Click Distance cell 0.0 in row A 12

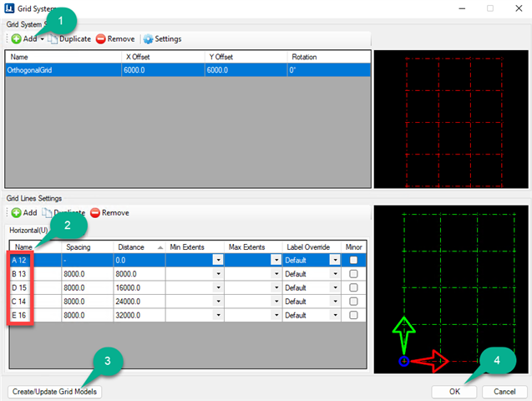pyautogui.click(x=139, y=260)
